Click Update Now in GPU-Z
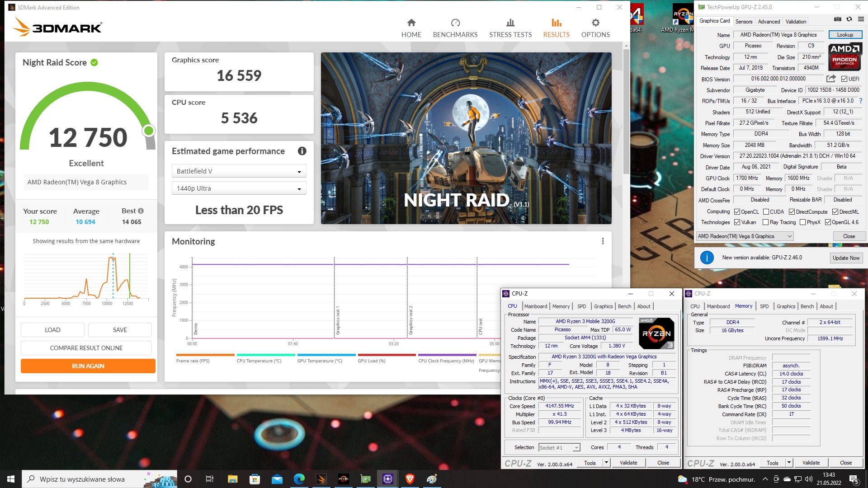The image size is (868, 488). point(846,258)
